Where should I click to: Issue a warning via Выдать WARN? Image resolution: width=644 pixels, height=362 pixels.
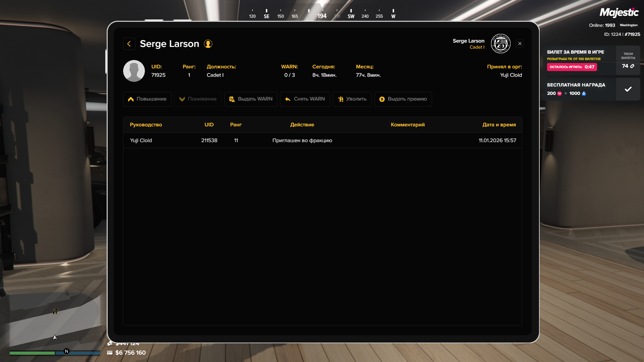(251, 99)
